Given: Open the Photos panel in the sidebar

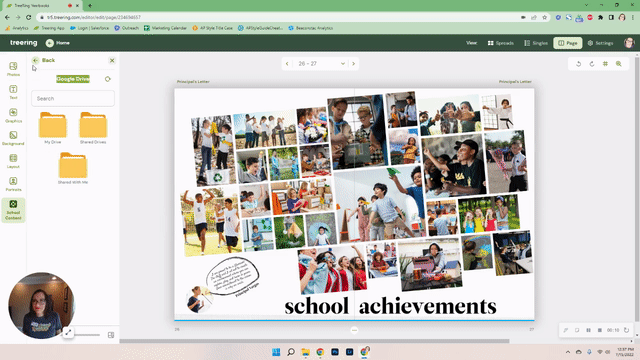Looking at the screenshot, I should click(13, 69).
